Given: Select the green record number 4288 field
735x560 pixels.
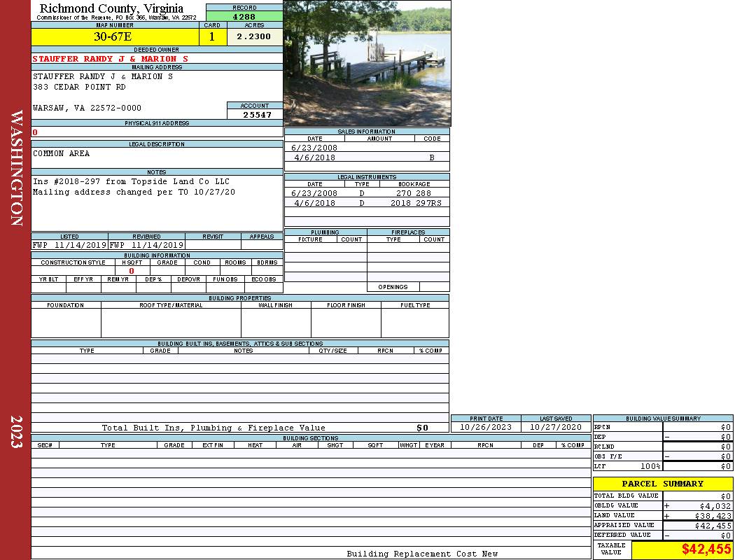Looking at the screenshot, I should [x=244, y=16].
